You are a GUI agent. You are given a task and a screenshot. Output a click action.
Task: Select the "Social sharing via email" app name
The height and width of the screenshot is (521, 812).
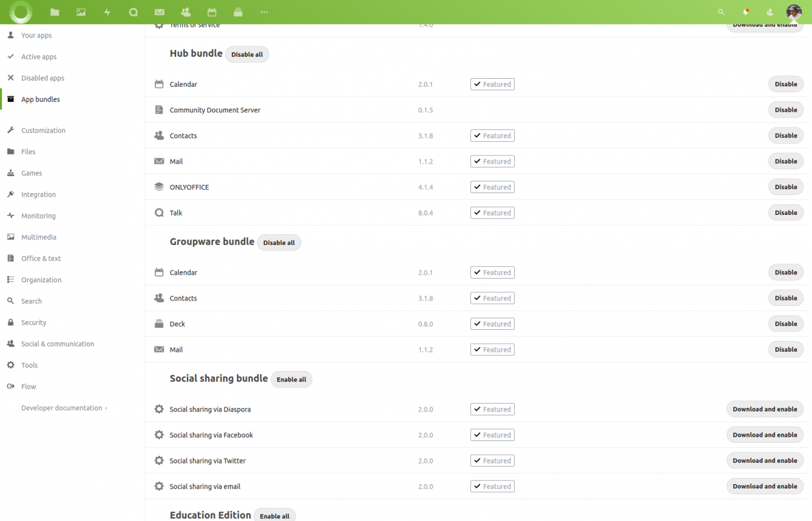pyautogui.click(x=205, y=486)
